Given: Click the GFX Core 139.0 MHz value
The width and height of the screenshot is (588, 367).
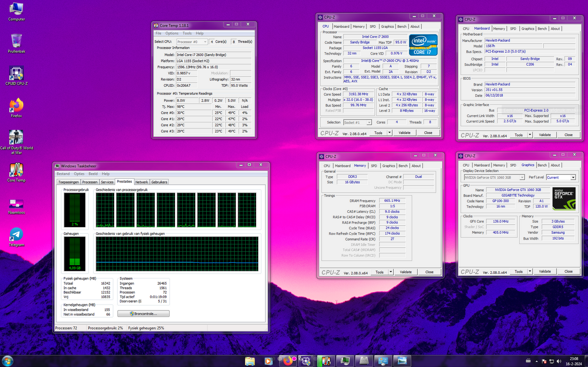Looking at the screenshot, I should pos(501,221).
